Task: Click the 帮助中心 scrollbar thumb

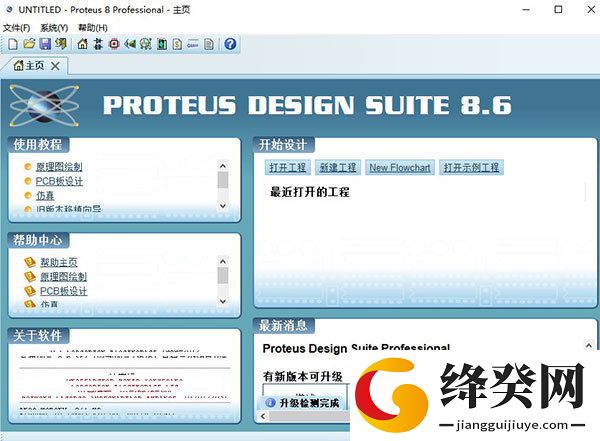Action: 223,275
